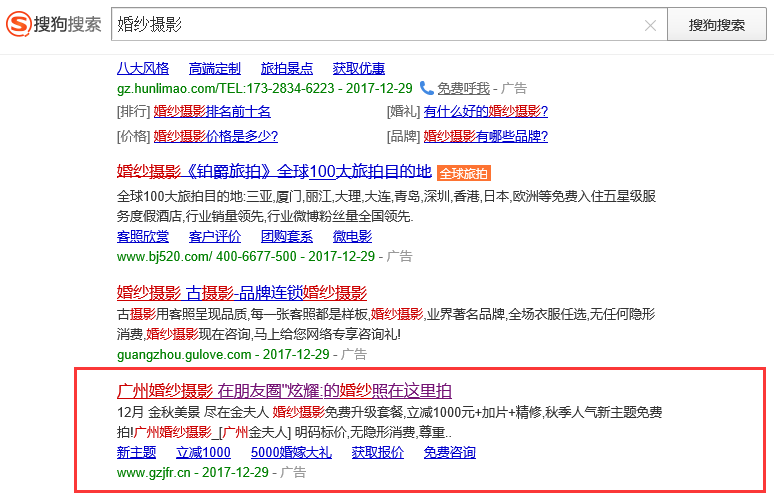Viewport: 774px width, 501px height.
Task: Click the 获取优惠 link
Action: 358,68
